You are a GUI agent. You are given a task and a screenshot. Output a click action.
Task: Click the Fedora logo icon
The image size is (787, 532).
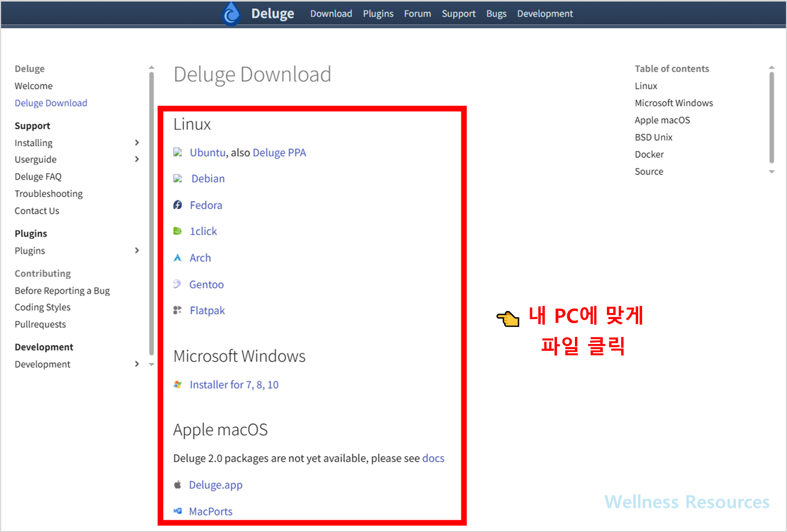point(178,205)
